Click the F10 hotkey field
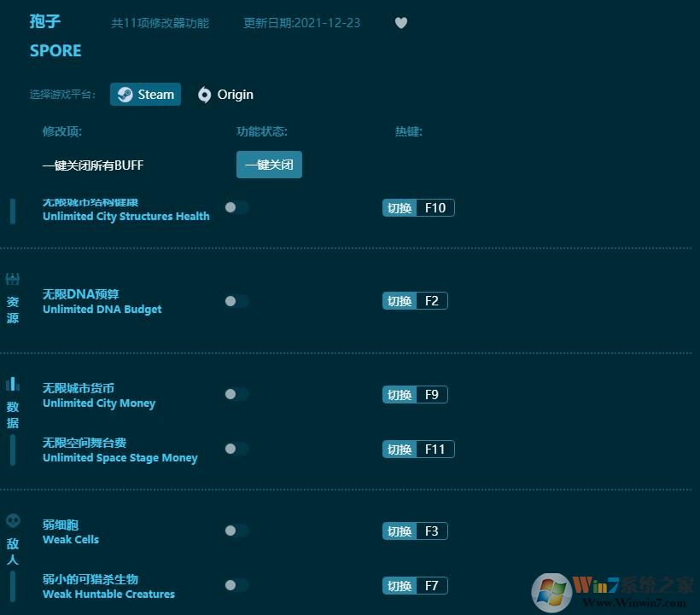Screen dimensions: 700x615 point(435,208)
